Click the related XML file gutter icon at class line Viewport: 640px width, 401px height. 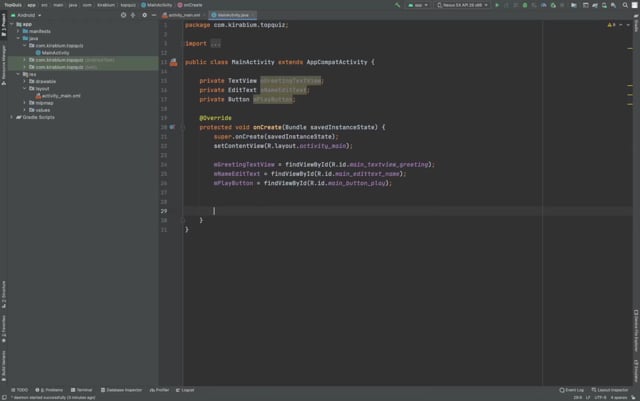tap(173, 62)
